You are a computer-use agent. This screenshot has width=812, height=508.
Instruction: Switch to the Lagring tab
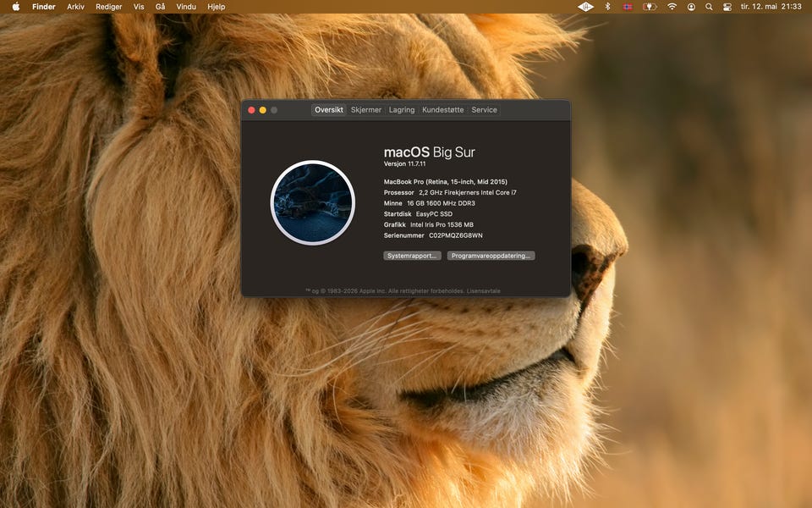click(402, 110)
